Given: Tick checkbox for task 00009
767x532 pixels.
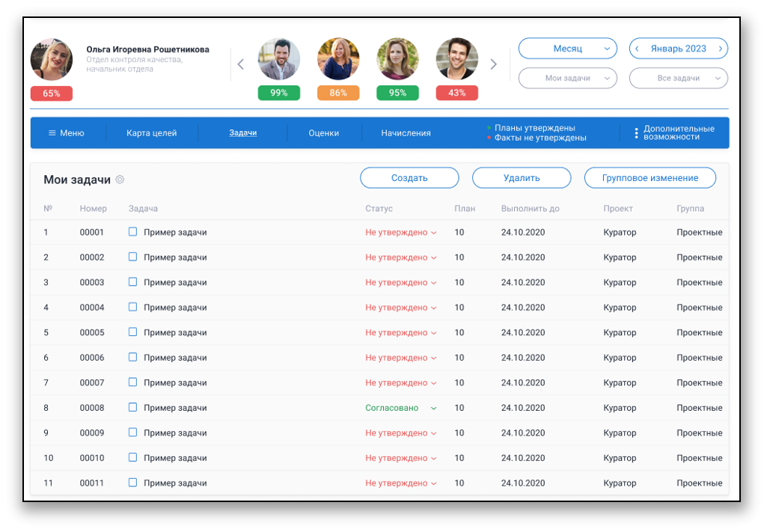Looking at the screenshot, I should click(x=132, y=432).
